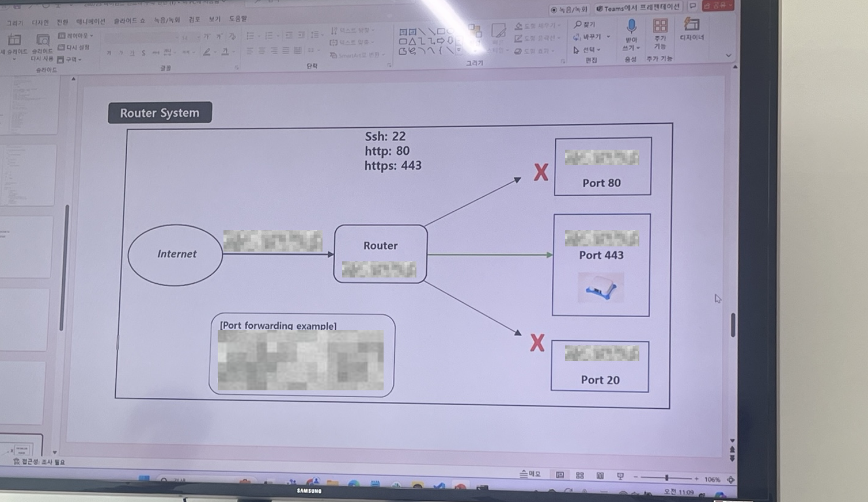The height and width of the screenshot is (502, 868).
Task: Switch to Normal view icon in status bar
Action: coord(560,475)
